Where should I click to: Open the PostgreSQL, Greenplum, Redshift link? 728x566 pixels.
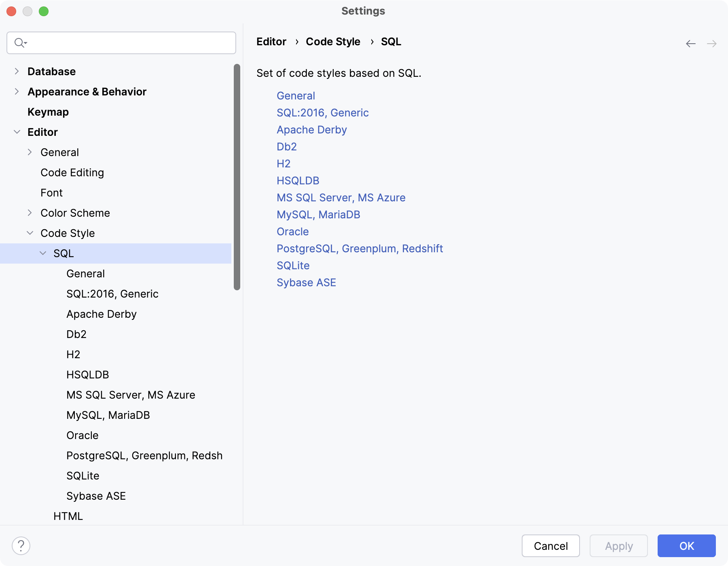[x=360, y=249]
